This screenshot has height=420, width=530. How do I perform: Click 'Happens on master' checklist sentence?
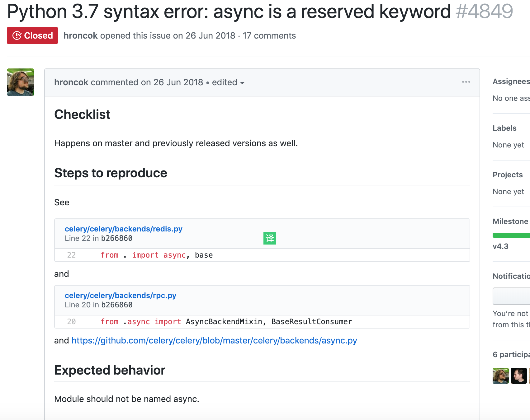click(x=176, y=143)
